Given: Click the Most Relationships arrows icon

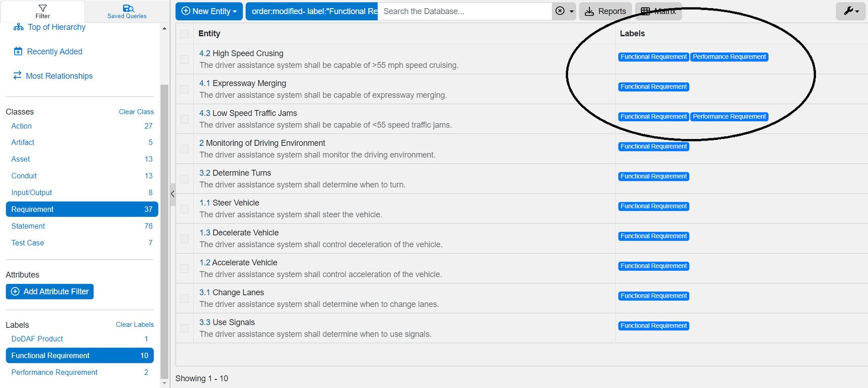Looking at the screenshot, I should [17, 75].
